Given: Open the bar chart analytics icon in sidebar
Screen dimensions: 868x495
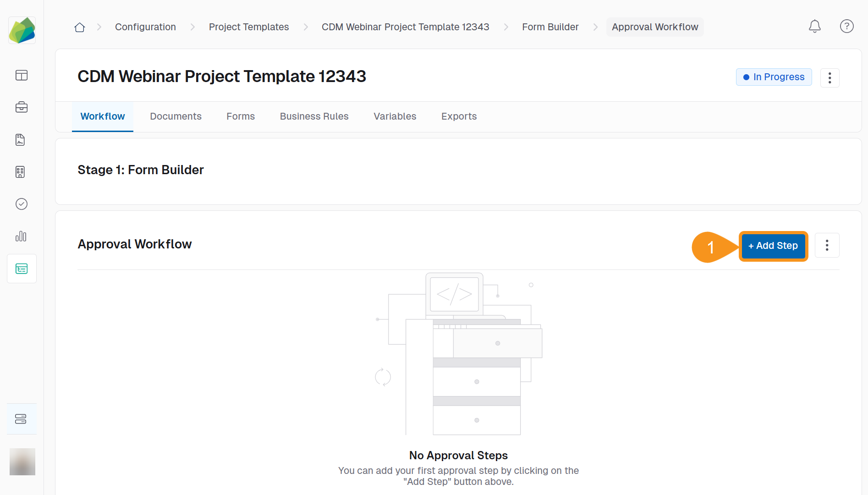Looking at the screenshot, I should pyautogui.click(x=21, y=236).
